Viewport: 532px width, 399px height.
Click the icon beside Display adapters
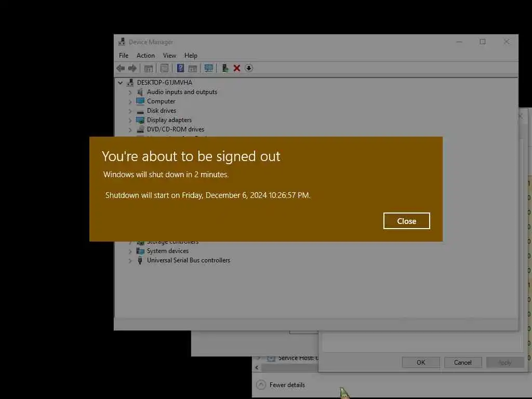pos(140,120)
